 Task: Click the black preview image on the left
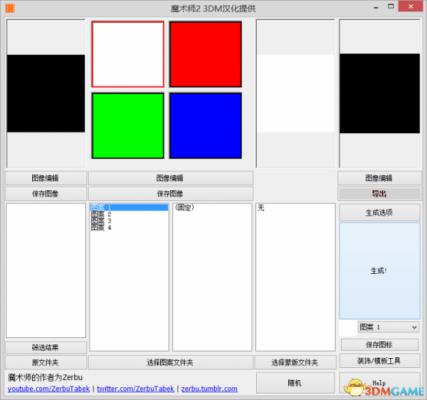[x=46, y=93]
